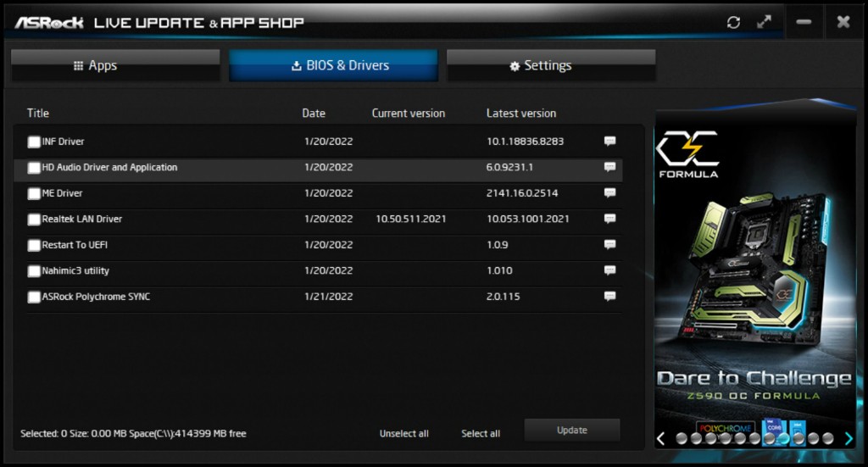Viewport: 868px width, 467px height.
Task: Open the Settings tab
Action: tap(551, 65)
